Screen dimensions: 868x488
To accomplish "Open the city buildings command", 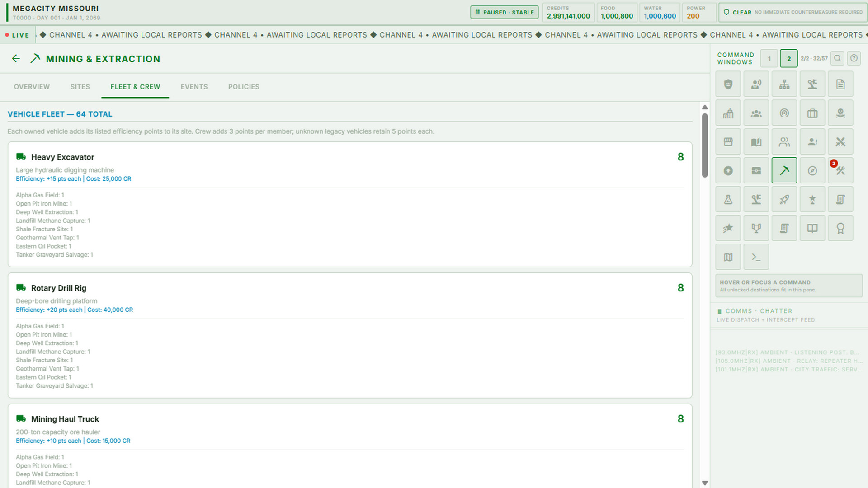I will pos(728,113).
